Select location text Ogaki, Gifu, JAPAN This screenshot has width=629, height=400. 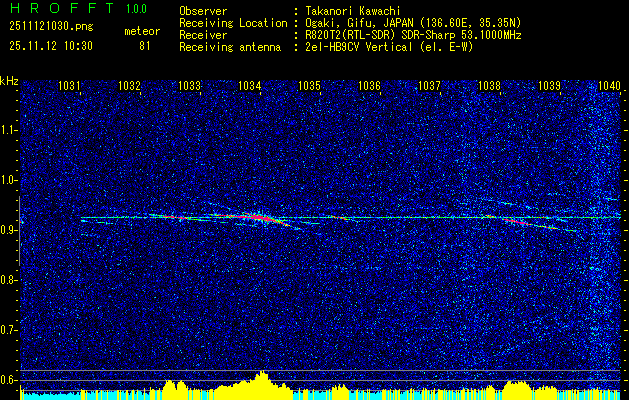357,23
